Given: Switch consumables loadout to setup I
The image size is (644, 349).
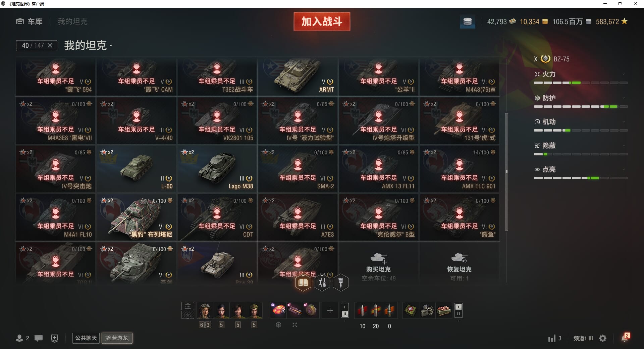Looking at the screenshot, I should (x=459, y=307).
